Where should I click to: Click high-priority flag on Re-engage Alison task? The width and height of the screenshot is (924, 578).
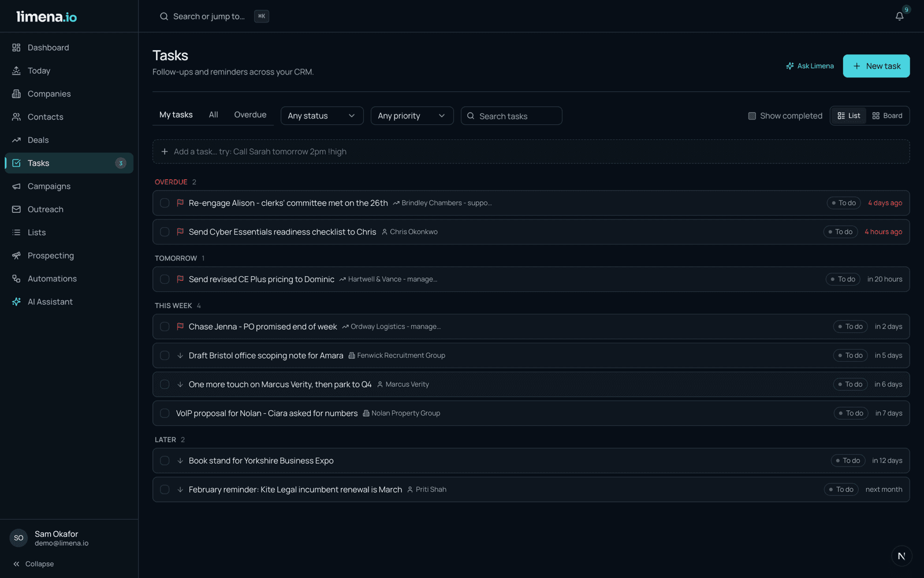coord(180,203)
